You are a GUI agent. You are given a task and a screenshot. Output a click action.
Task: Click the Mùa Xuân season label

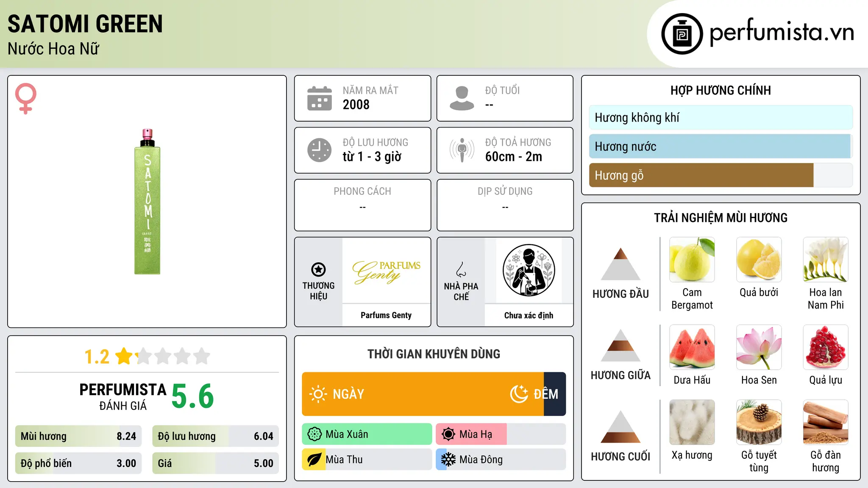pos(347,434)
